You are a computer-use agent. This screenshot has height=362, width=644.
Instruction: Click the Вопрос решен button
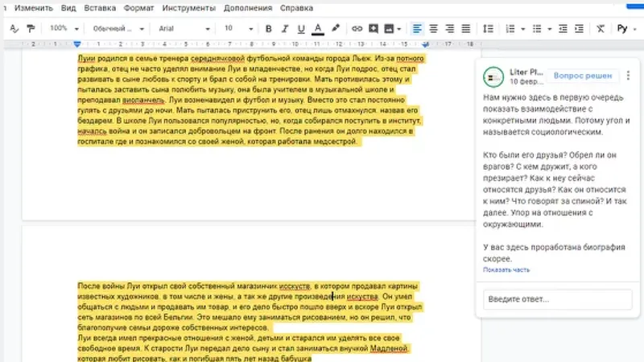point(583,76)
